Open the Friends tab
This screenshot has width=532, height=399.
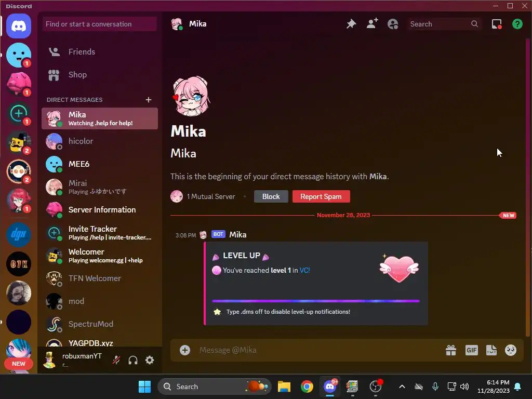pyautogui.click(x=100, y=52)
